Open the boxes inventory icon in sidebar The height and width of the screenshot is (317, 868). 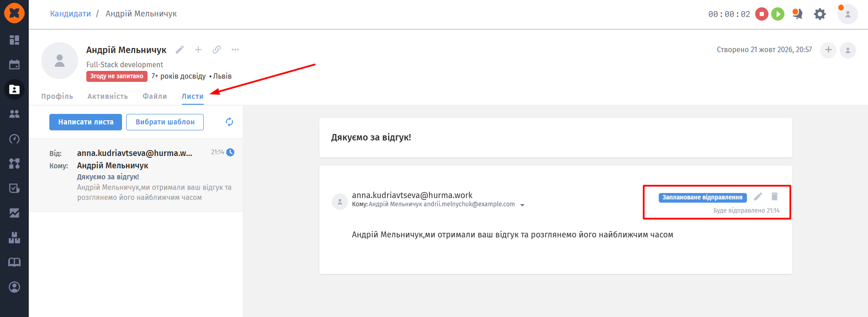pos(14,237)
